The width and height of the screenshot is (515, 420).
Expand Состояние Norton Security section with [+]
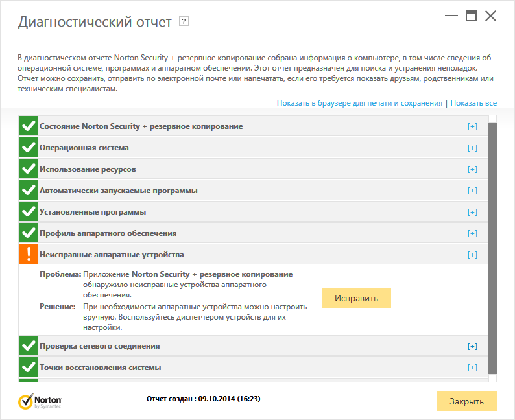(x=472, y=126)
